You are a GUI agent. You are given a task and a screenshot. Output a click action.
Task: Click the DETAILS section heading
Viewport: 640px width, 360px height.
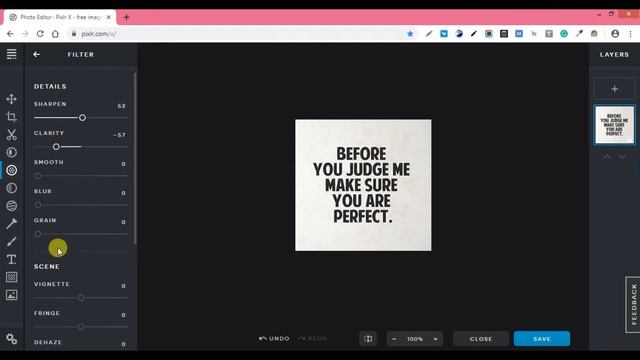click(50, 87)
